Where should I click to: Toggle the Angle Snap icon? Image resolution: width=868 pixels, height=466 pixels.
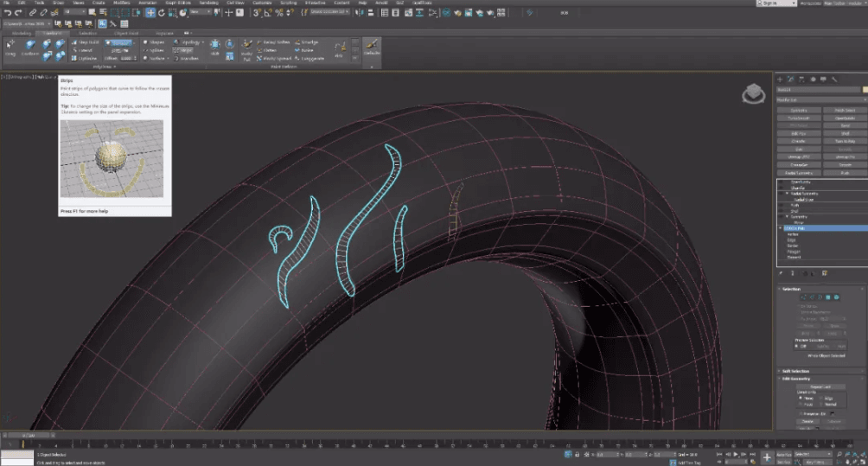pyautogui.click(x=268, y=13)
